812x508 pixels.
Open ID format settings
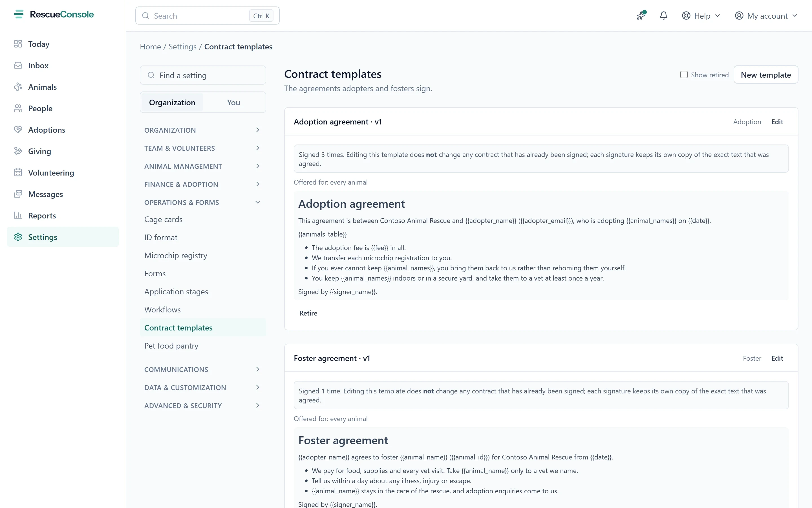[203, 238]
